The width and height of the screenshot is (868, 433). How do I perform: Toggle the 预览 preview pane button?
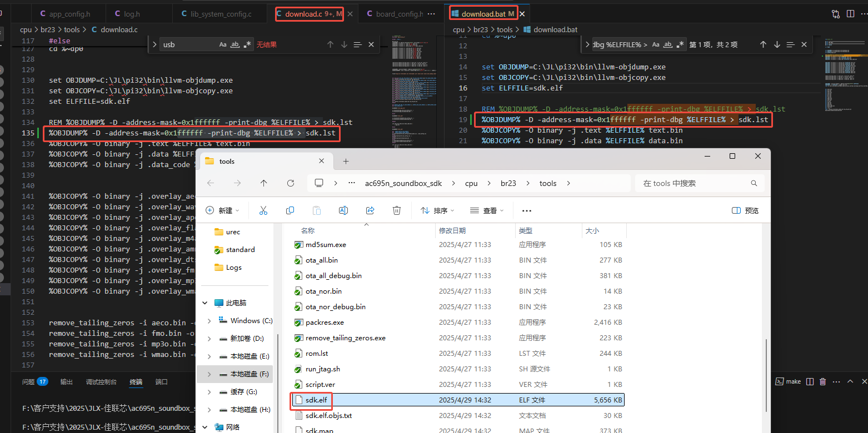[x=745, y=210]
